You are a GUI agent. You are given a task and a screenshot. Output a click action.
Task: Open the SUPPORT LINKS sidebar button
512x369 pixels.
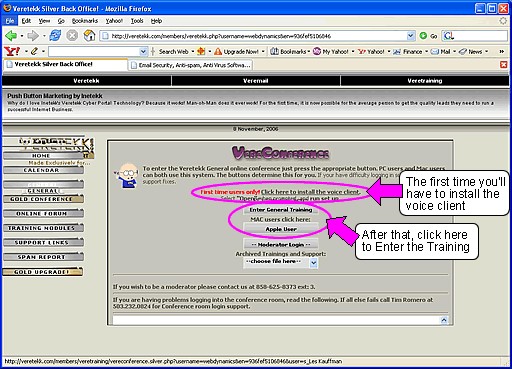pyautogui.click(x=43, y=242)
